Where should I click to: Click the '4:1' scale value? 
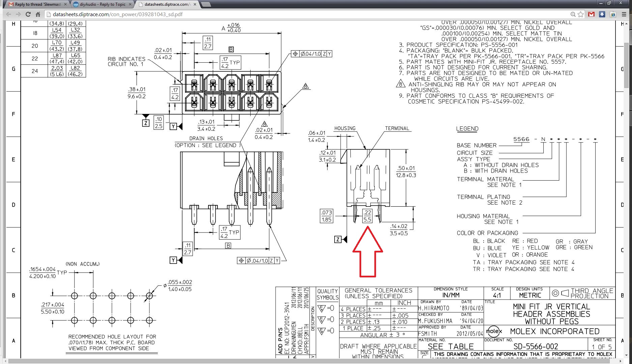[497, 295]
